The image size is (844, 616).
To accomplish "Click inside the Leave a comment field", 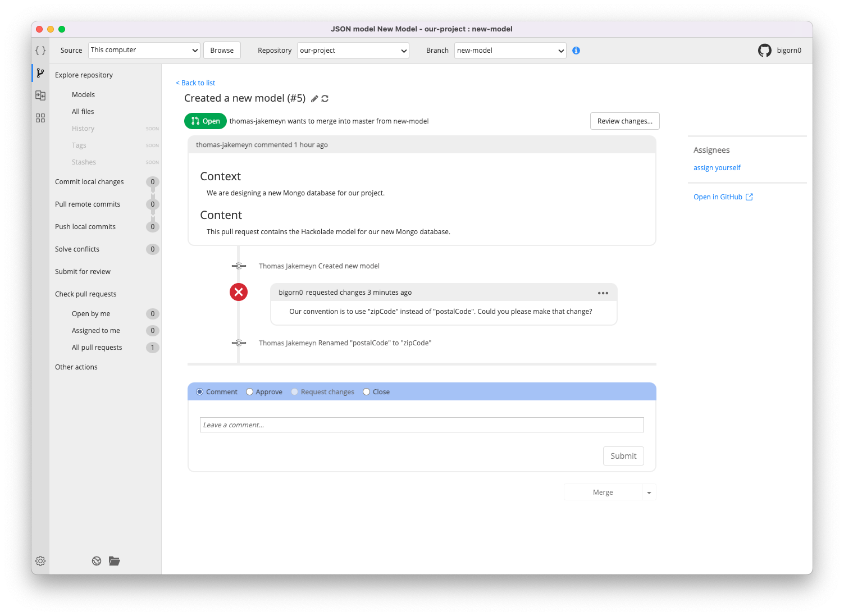I will pos(422,425).
